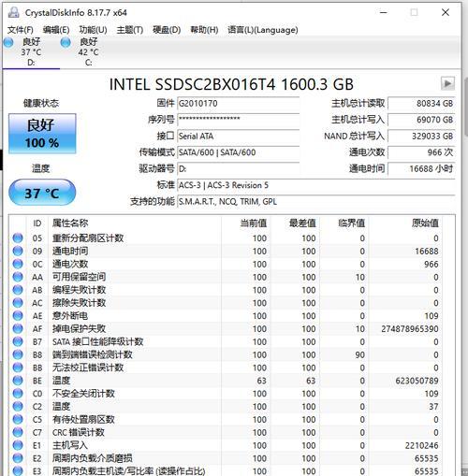Click the 当前值 column header
Image resolution: width=468 pixels, height=476 pixels.
pos(254,224)
